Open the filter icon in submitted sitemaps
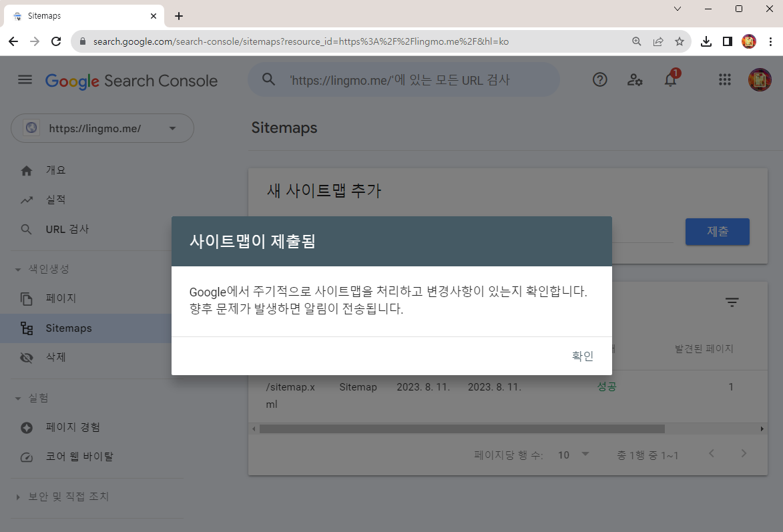Screen dimensions: 783x532 pyautogui.click(x=732, y=302)
